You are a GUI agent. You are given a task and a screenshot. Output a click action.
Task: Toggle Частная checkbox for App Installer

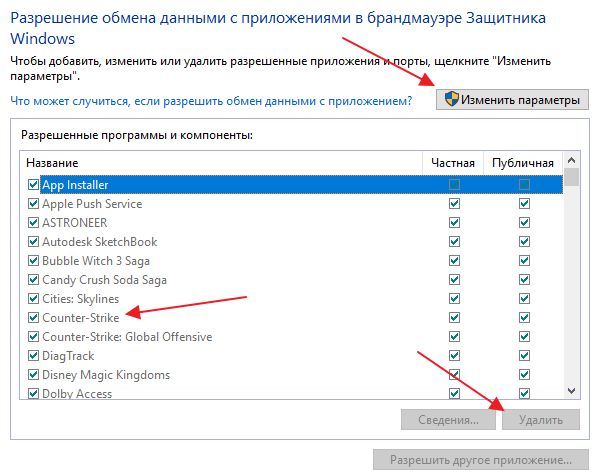click(x=454, y=184)
